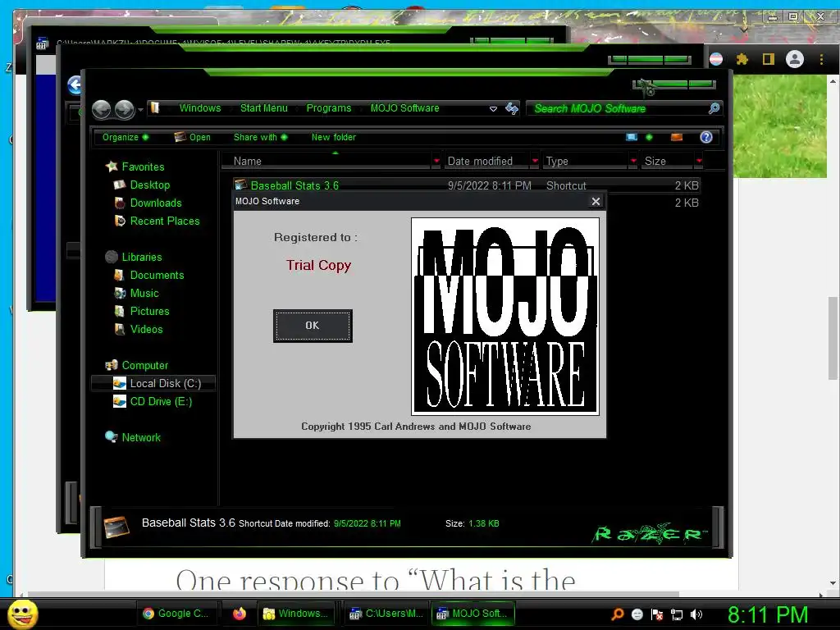This screenshot has height=630, width=840.
Task: Open the Videos library
Action: (x=146, y=329)
